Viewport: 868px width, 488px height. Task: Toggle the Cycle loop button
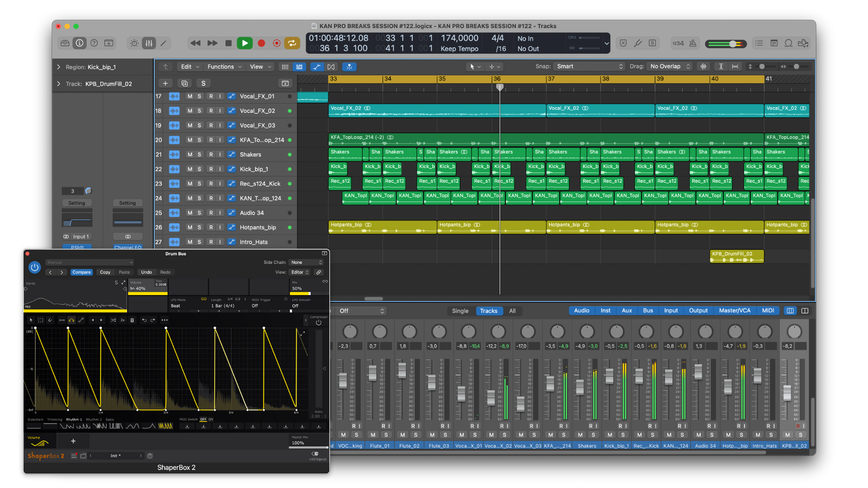[292, 43]
